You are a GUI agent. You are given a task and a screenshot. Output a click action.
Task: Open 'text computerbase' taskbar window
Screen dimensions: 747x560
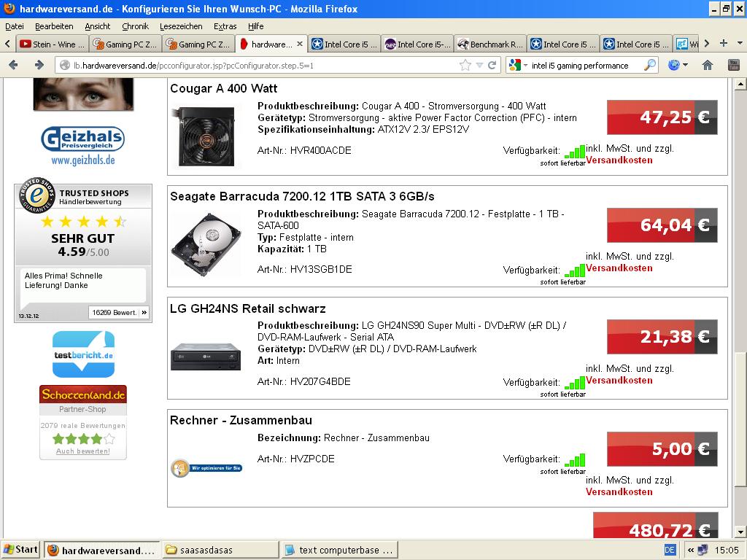(338, 550)
